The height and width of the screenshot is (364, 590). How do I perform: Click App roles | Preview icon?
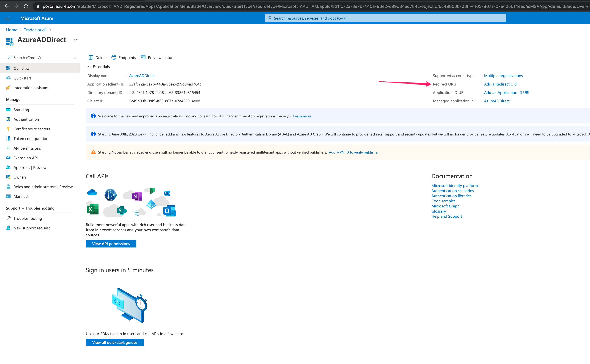(x=8, y=167)
